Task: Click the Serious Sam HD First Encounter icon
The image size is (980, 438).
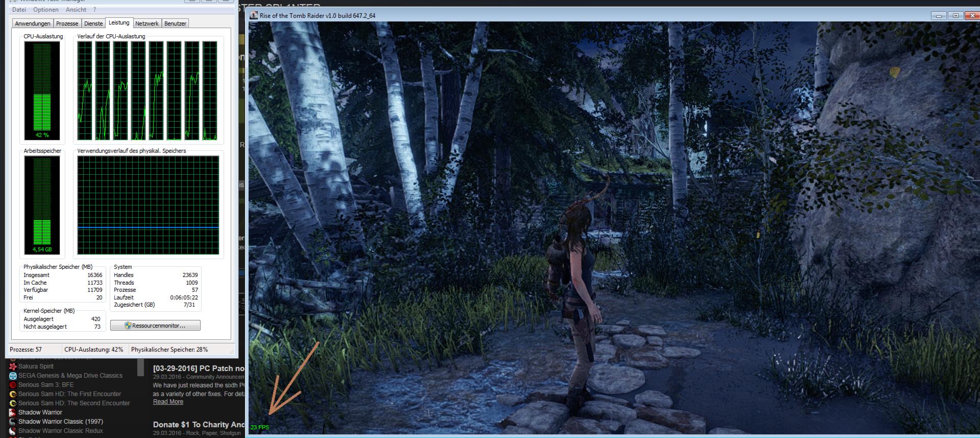Action: tap(13, 394)
